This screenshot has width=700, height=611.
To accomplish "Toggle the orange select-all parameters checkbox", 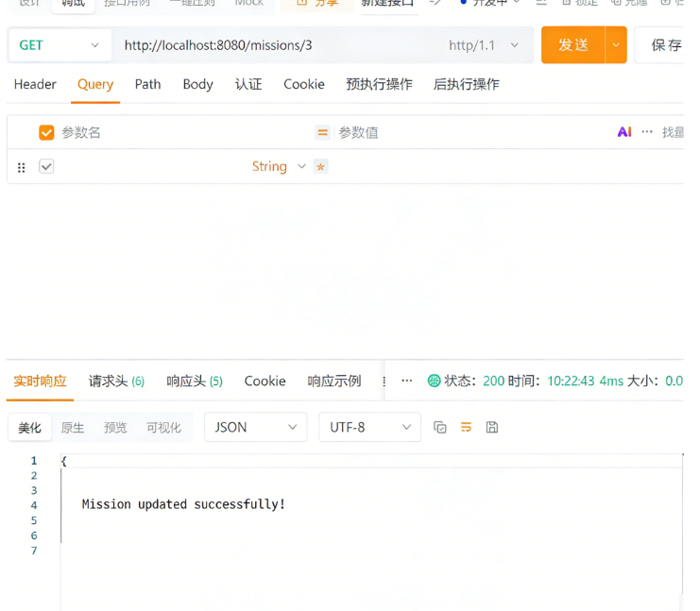I will [46, 132].
